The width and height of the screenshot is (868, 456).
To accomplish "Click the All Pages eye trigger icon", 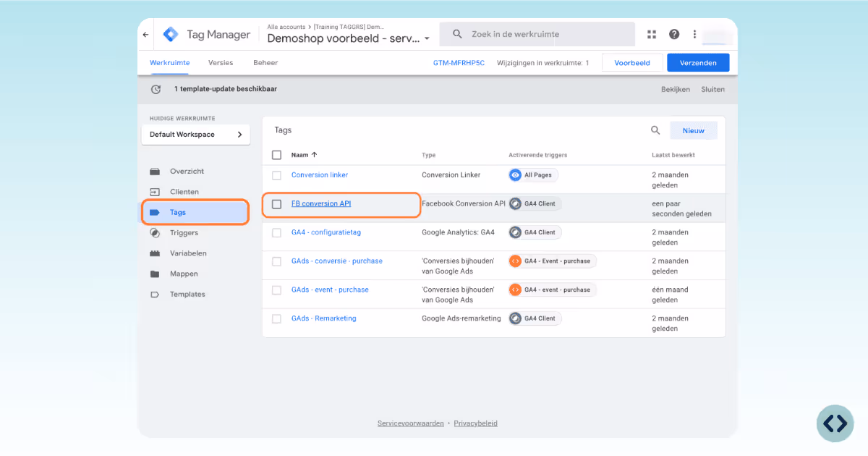I will point(516,175).
